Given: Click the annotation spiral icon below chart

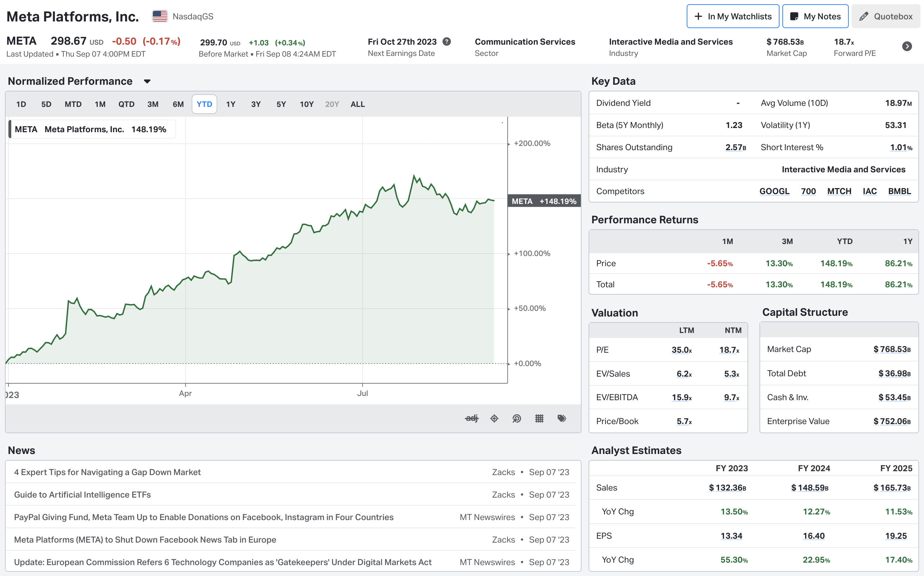Looking at the screenshot, I should point(516,418).
